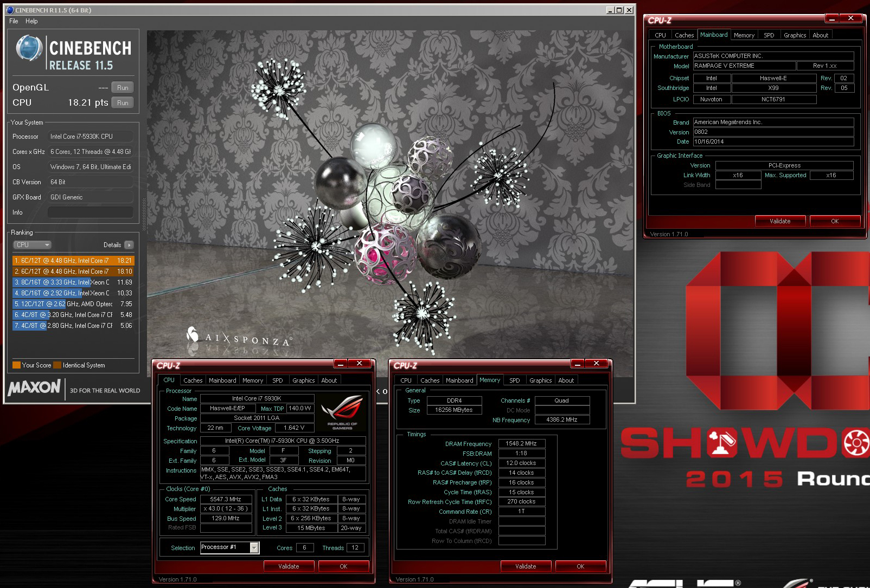Open the File menu in Cinebench
Viewport: 870px width, 588px height.
(x=14, y=21)
